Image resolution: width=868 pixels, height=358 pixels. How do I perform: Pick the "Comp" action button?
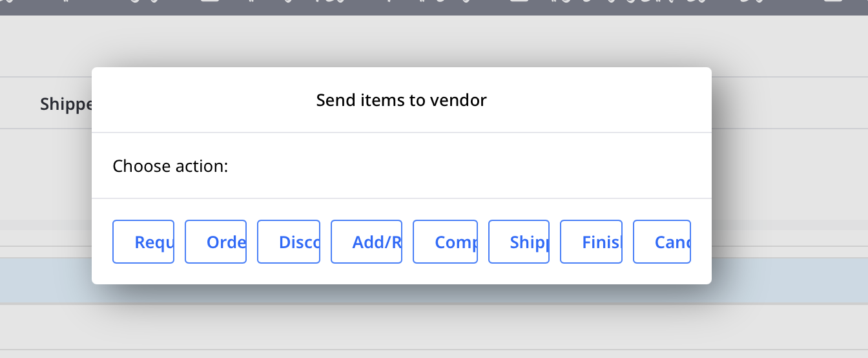(445, 242)
